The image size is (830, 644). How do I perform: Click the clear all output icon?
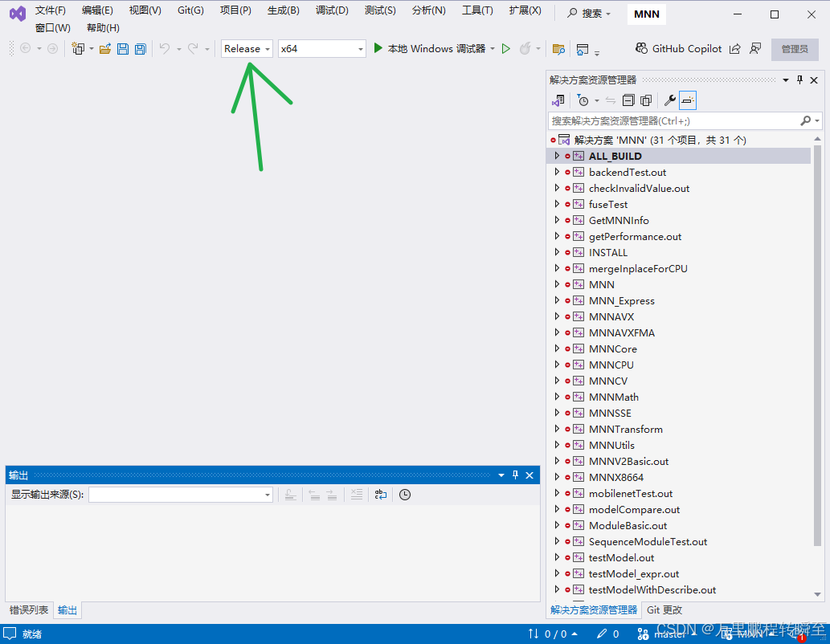coord(357,495)
